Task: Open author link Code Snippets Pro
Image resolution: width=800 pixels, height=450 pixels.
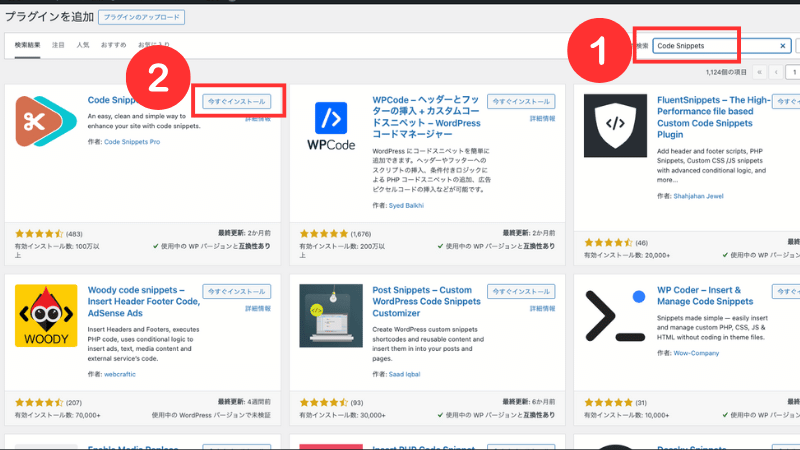Action: 132,142
